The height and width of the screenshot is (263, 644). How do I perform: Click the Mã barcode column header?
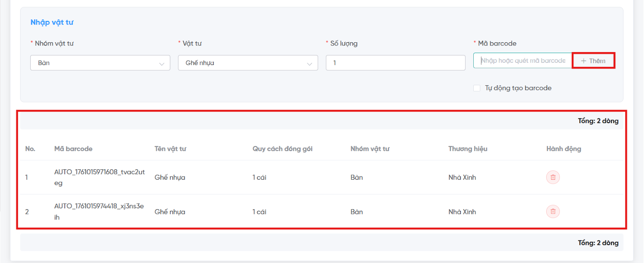coord(73,149)
